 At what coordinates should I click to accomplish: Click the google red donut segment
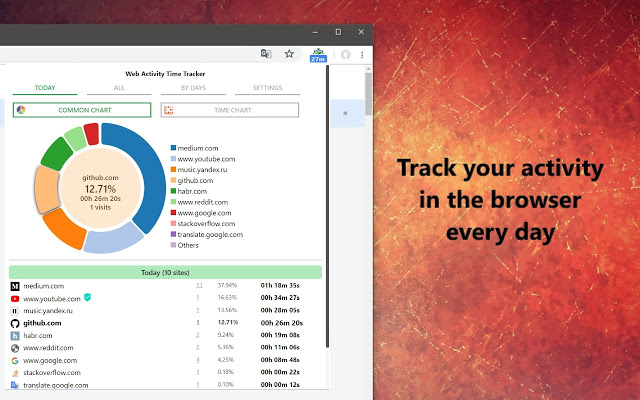(x=92, y=134)
